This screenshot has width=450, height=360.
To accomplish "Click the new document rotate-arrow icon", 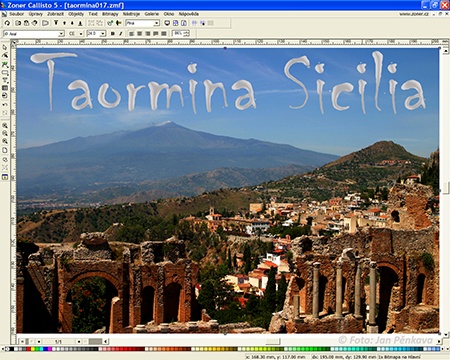I will (7, 23).
